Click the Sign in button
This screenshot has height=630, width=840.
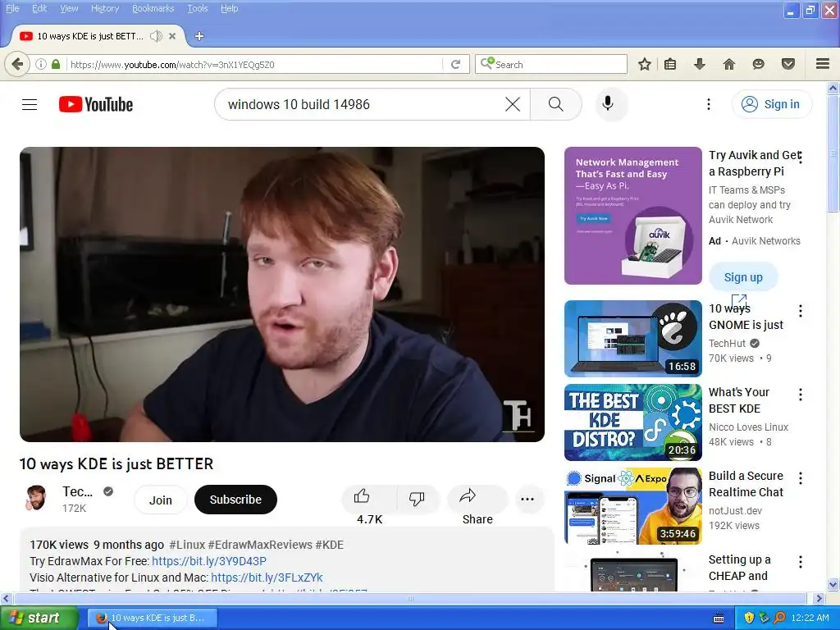[x=771, y=104]
